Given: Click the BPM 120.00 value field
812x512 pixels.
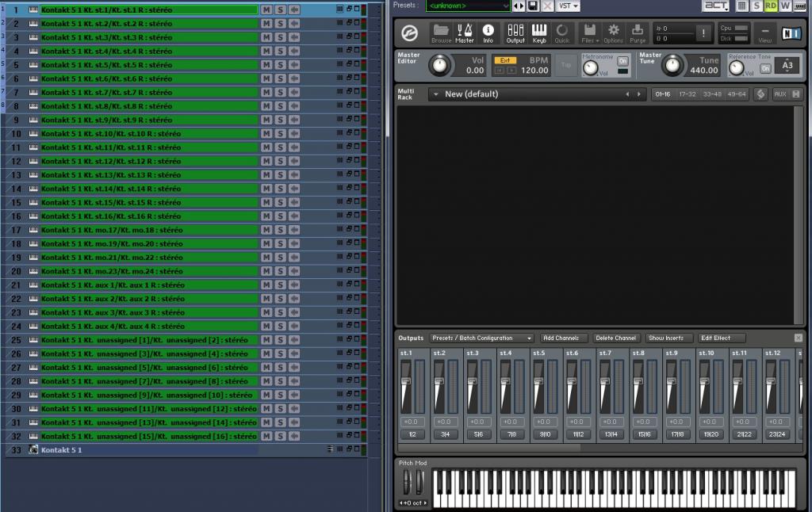Looking at the screenshot, I should pos(534,71).
